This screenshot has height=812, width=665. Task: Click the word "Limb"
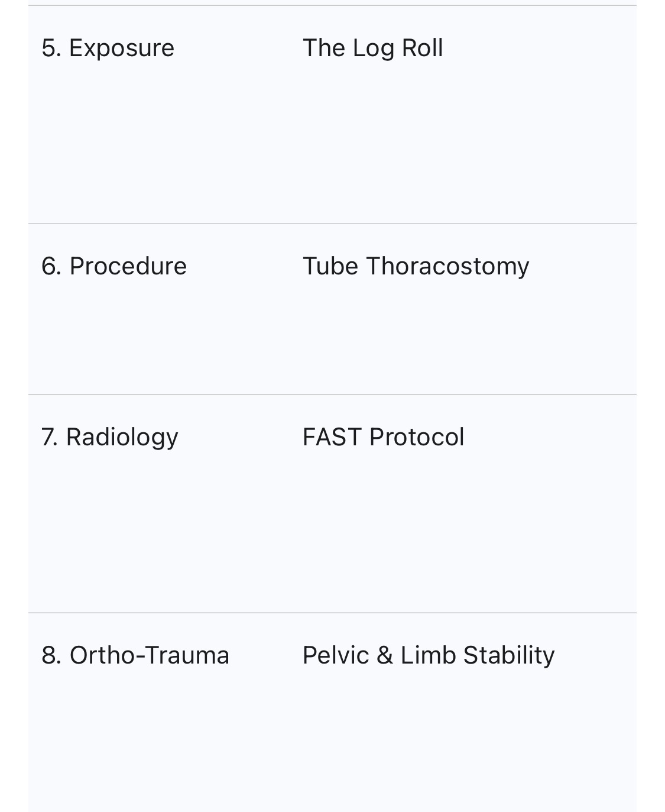pyautogui.click(x=428, y=655)
